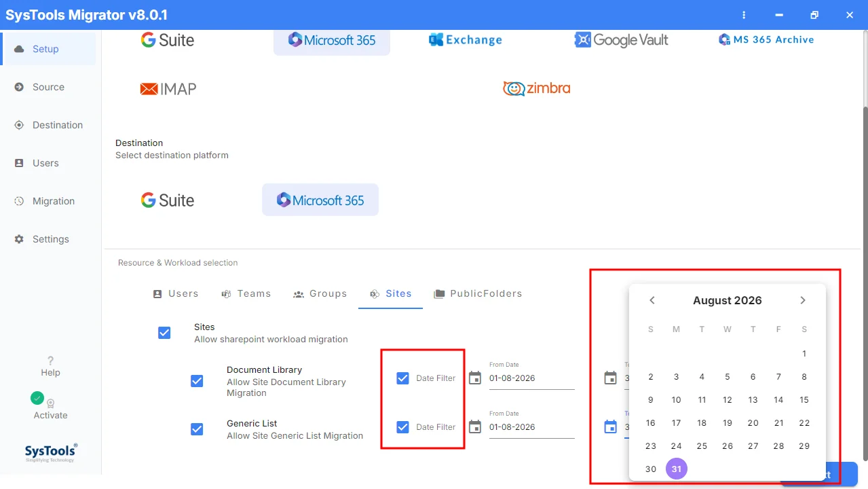This screenshot has height=489, width=868.
Task: Open Document Library To Date calendar icon
Action: click(610, 378)
